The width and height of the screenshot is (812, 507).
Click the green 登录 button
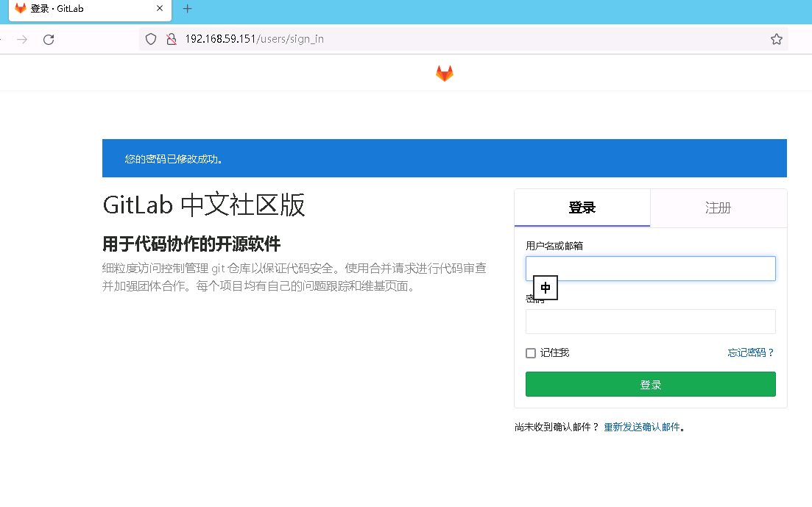pyautogui.click(x=650, y=383)
